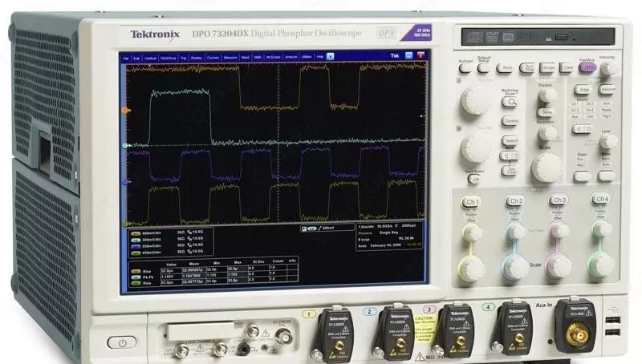
Task: Open the Vertical menu
Action: tap(150, 58)
